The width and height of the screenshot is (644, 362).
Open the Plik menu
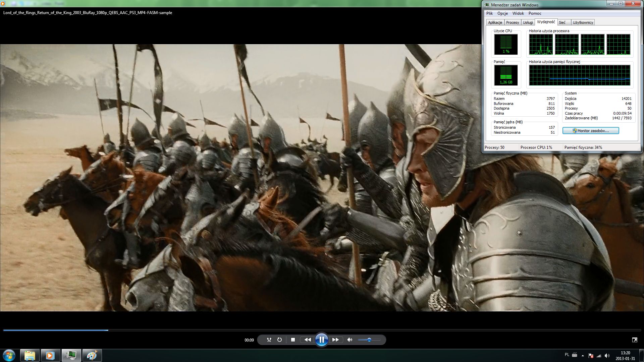[x=490, y=13]
